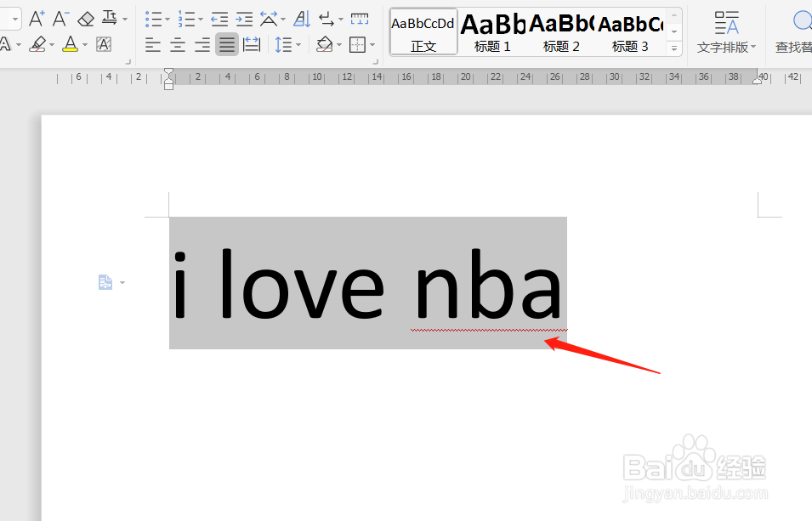
Task: Open the numbering style dropdown
Action: (201, 20)
